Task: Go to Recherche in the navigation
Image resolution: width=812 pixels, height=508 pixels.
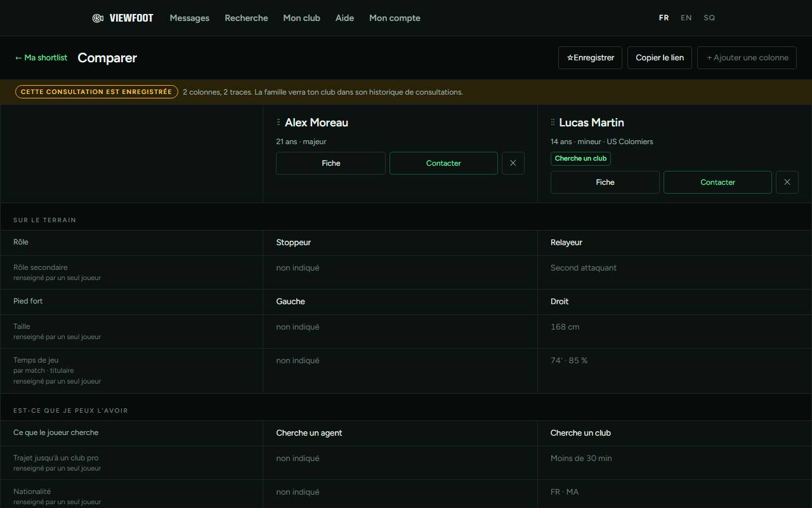Action: 246,18
